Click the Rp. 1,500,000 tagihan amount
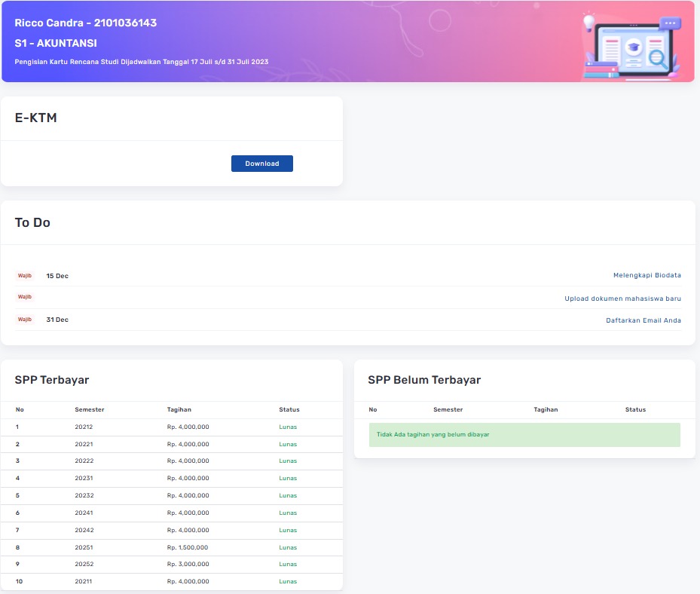Viewport: 700px width, 594px height. (188, 547)
